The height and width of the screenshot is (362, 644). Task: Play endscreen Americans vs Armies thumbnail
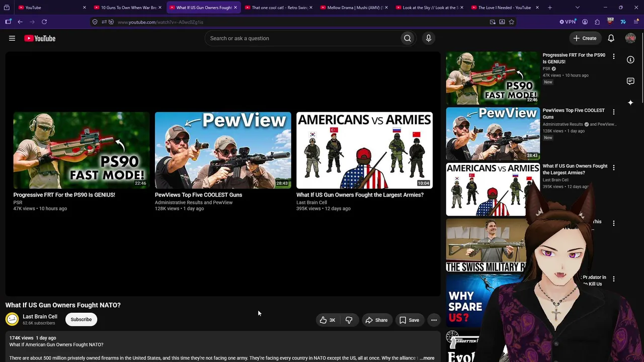click(x=364, y=150)
